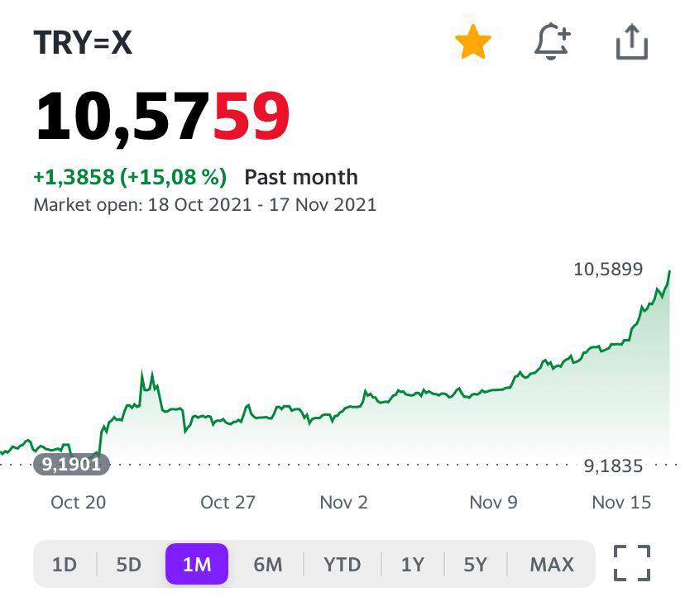Toggle the favorite star for TRY=X
Viewport: 685px width, 616px height.
[x=473, y=42]
